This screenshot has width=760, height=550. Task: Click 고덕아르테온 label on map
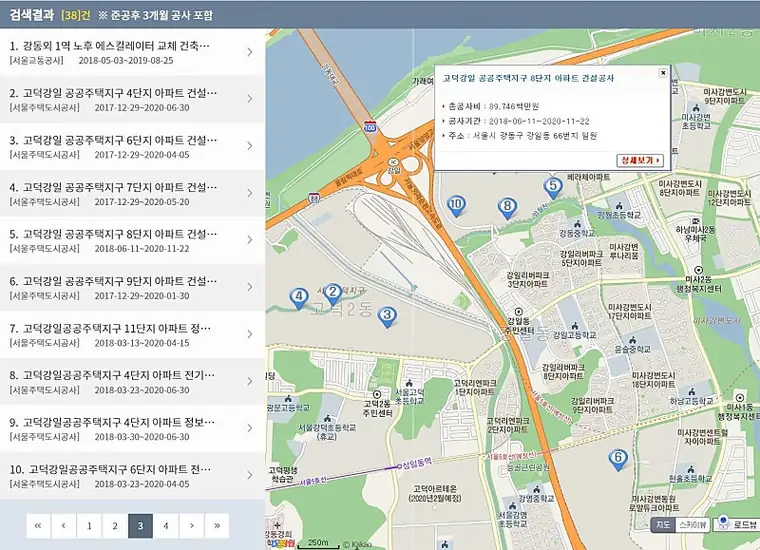[x=435, y=493]
